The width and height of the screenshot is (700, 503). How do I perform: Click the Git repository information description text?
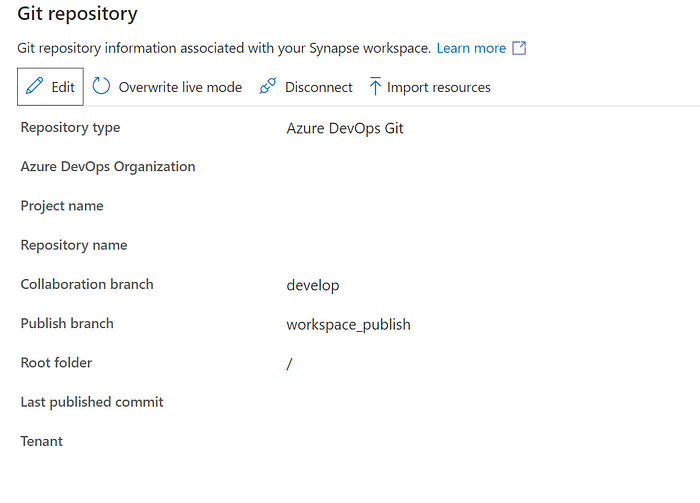pos(224,48)
